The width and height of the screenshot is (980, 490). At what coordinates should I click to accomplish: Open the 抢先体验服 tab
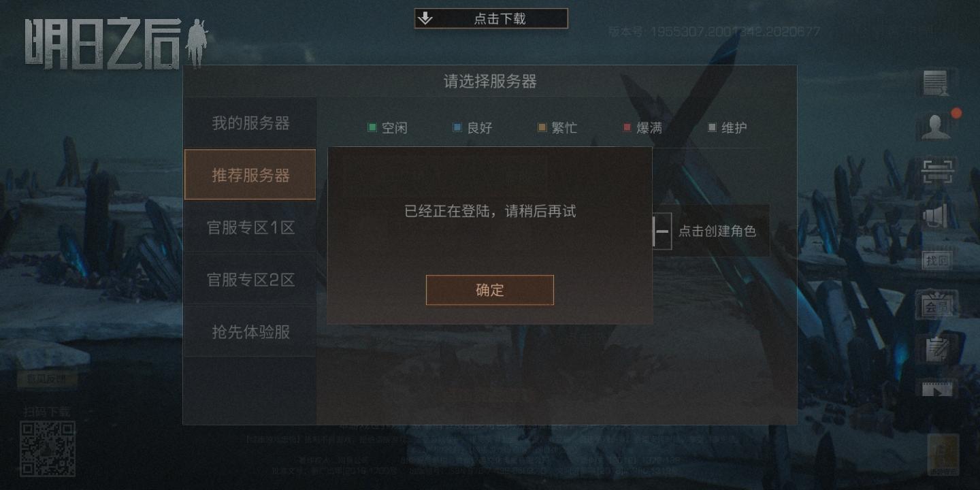[250, 331]
